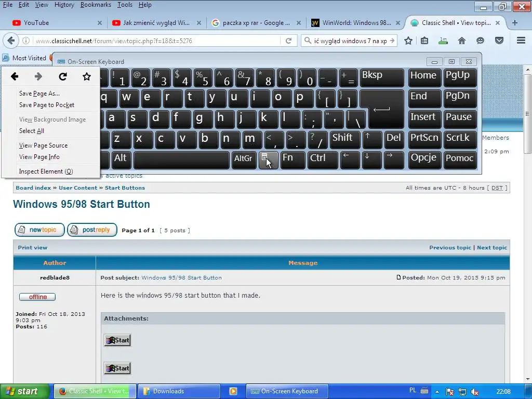
Task: Click search arrow go button
Action: (392, 41)
